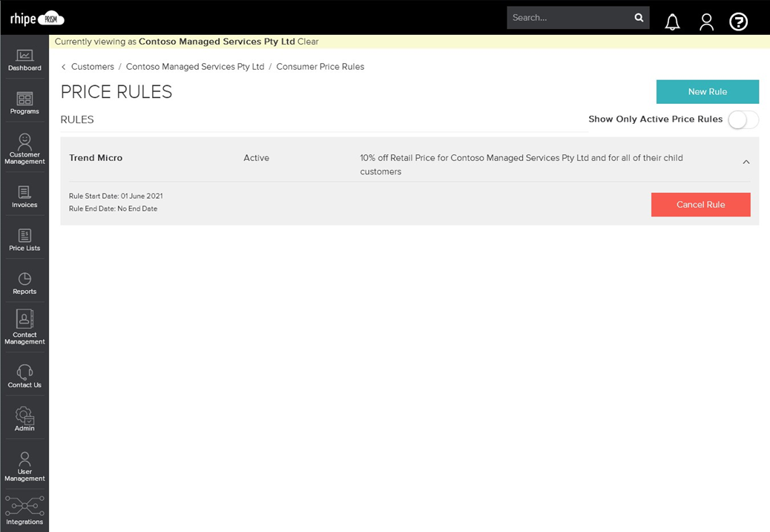Open the Reports section
The height and width of the screenshot is (532, 770).
coord(24,283)
